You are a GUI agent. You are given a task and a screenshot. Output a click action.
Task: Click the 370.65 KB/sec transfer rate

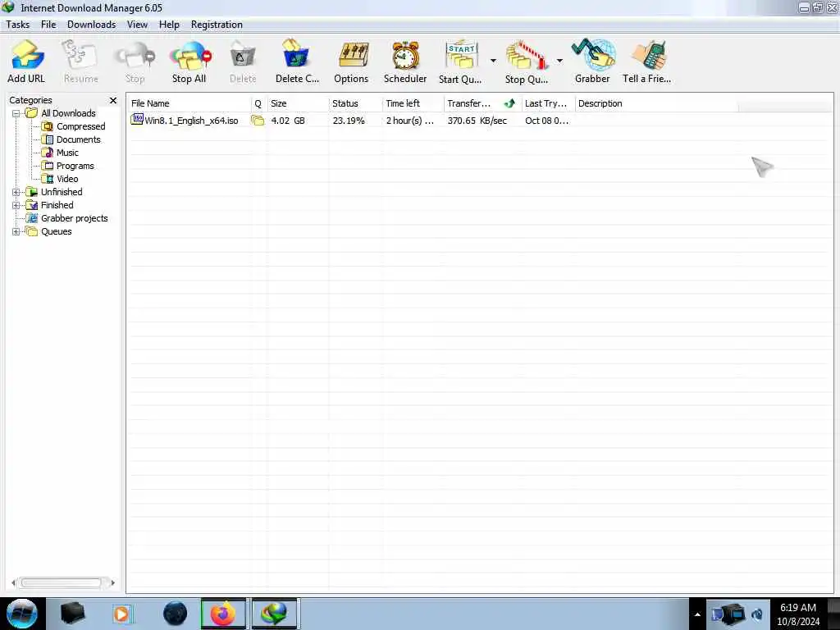tap(477, 121)
